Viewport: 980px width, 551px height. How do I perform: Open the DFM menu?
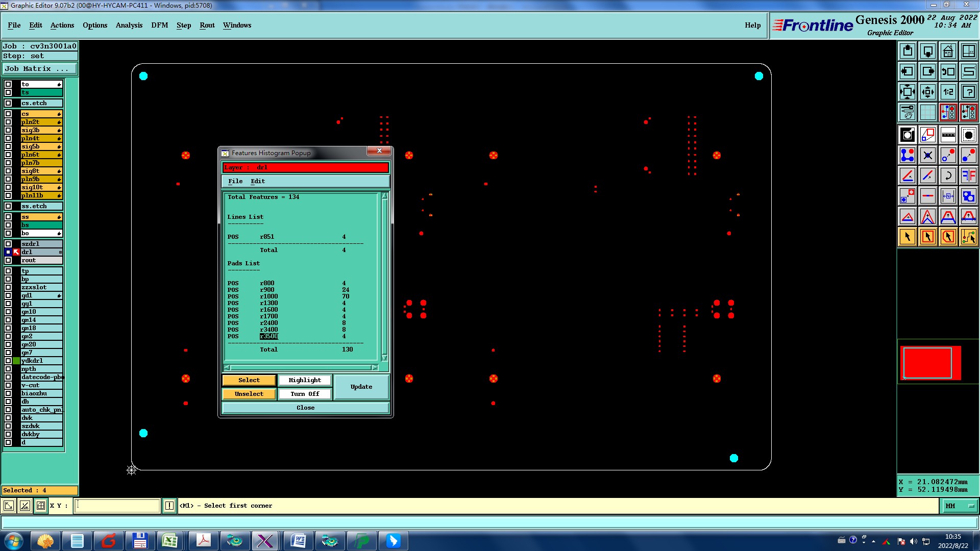[x=159, y=25]
